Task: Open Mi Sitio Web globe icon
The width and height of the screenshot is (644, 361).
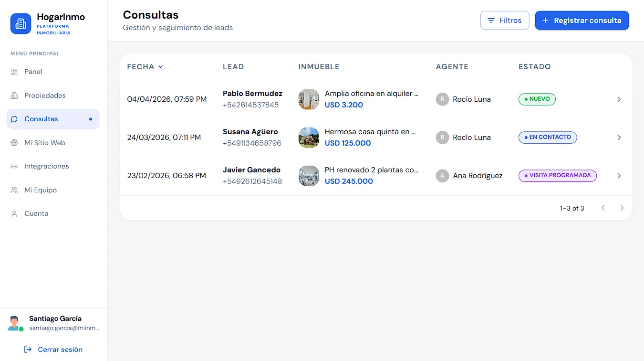Action: pyautogui.click(x=14, y=143)
